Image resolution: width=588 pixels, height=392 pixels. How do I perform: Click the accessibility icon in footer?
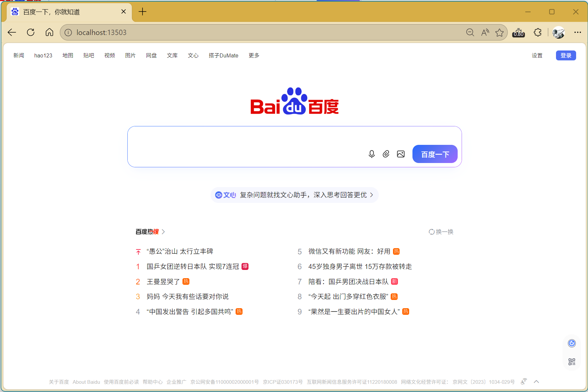(524, 381)
